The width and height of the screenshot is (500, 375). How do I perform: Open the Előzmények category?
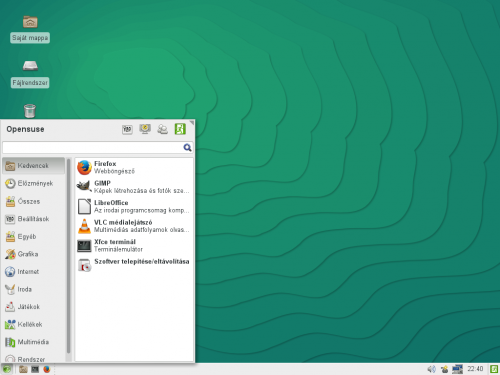click(34, 183)
